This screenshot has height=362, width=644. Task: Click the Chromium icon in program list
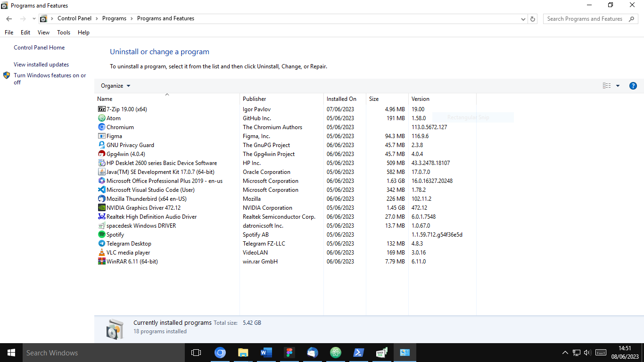point(101,127)
